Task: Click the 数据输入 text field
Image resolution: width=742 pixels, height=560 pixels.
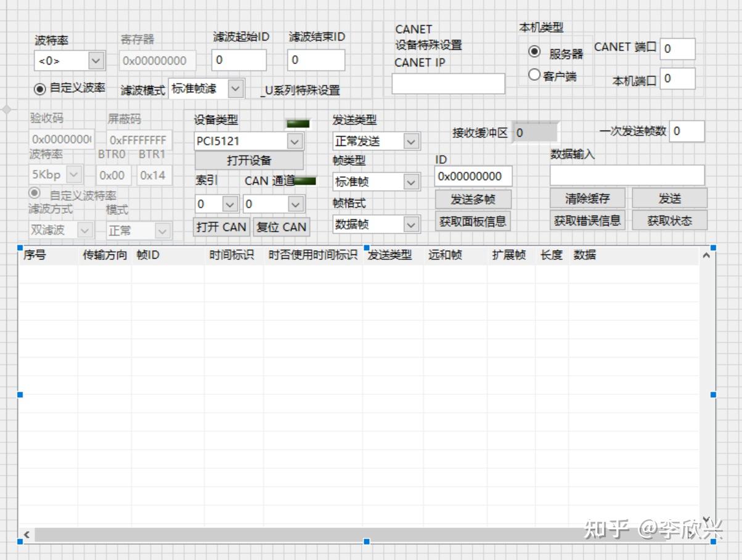Action: pos(627,175)
